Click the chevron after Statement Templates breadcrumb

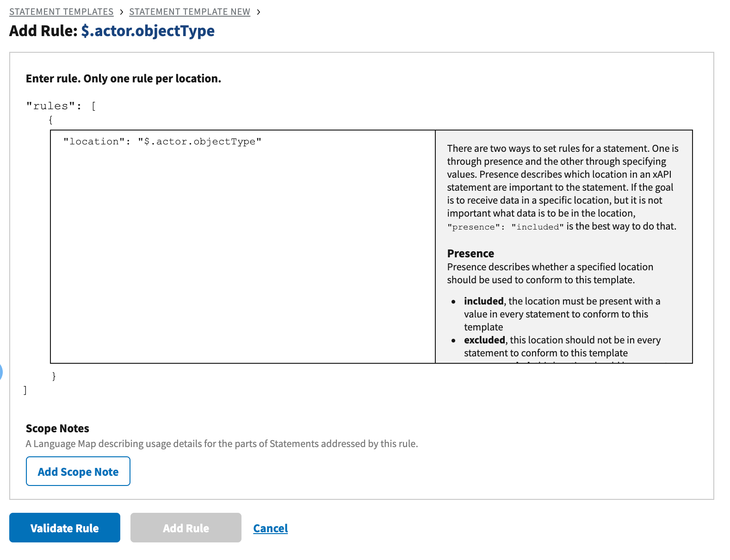tap(121, 12)
